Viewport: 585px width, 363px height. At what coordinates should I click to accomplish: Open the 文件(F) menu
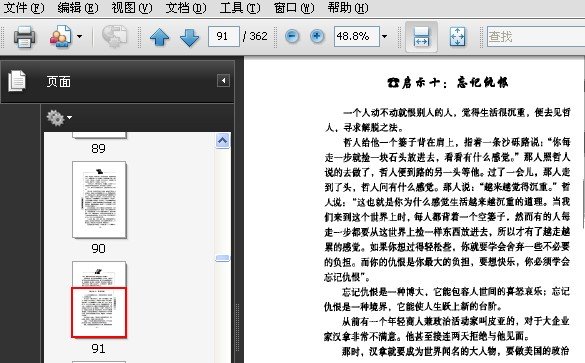24,7
